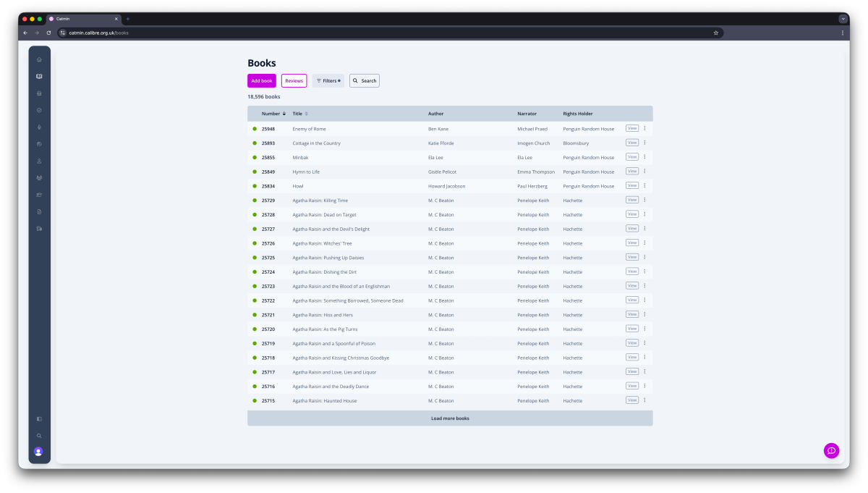Open three-dot menu for Howl row
The image size is (868, 493).
pyautogui.click(x=644, y=185)
